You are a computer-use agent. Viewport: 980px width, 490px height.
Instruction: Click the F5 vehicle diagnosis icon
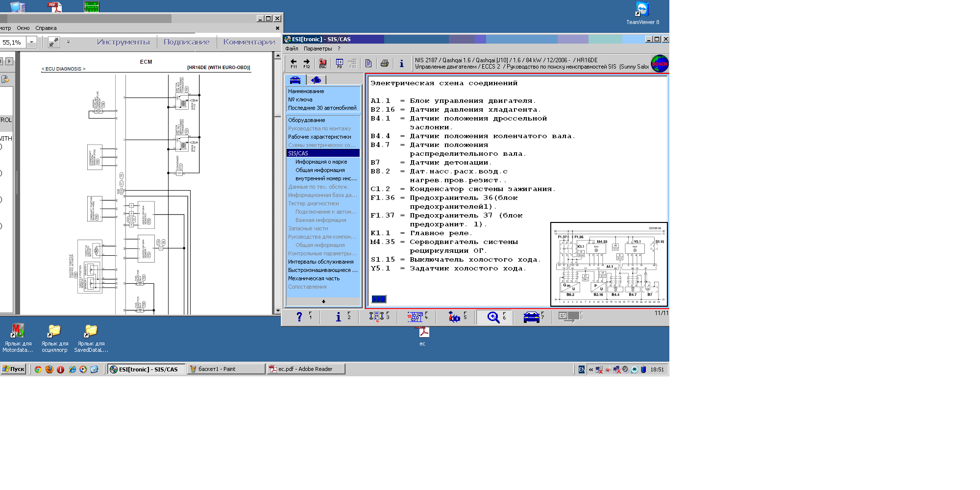click(x=454, y=317)
